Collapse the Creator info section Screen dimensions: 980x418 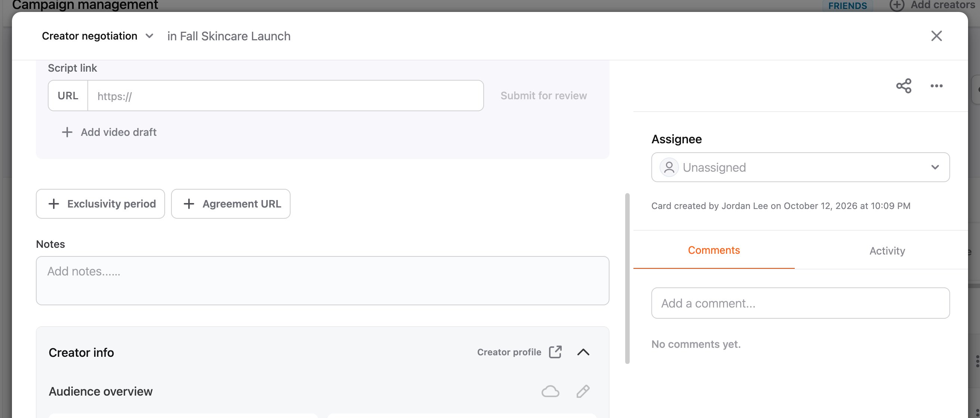point(583,352)
